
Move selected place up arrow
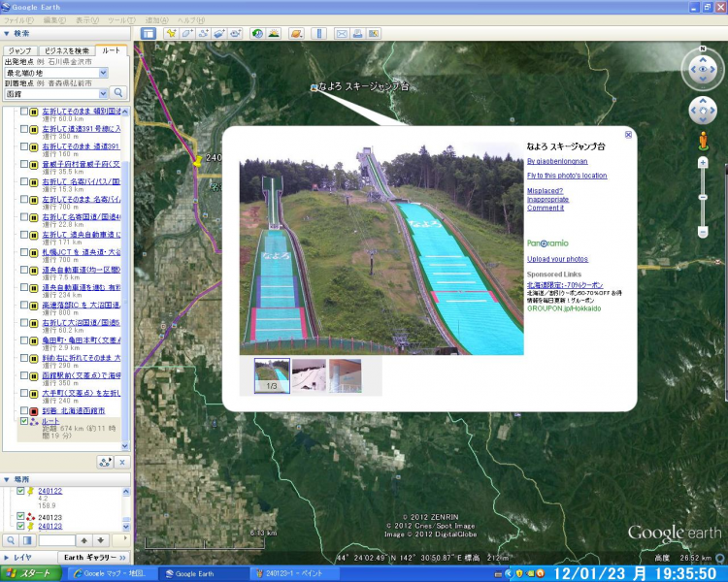tap(84, 540)
